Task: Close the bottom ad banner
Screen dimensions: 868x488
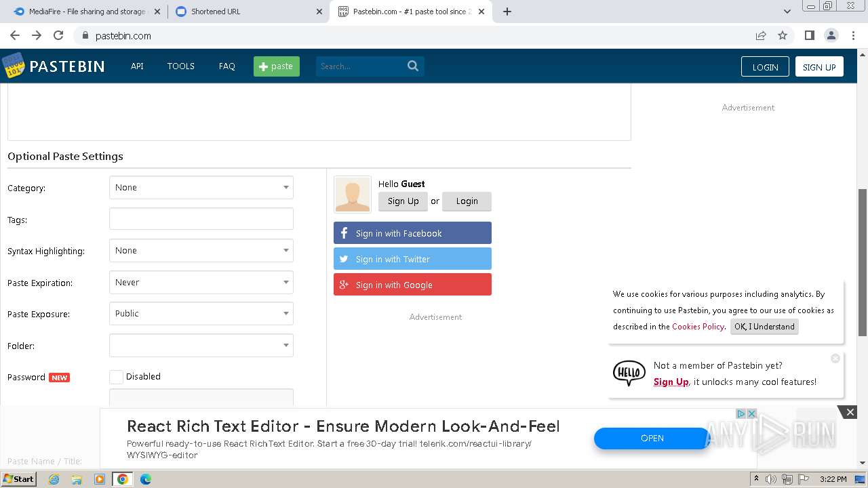Action: pos(850,412)
